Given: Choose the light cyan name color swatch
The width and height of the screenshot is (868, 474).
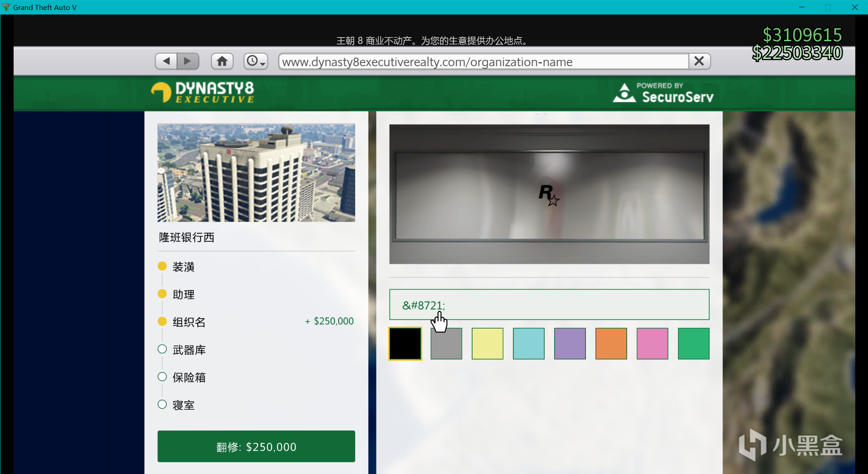Looking at the screenshot, I should point(529,343).
